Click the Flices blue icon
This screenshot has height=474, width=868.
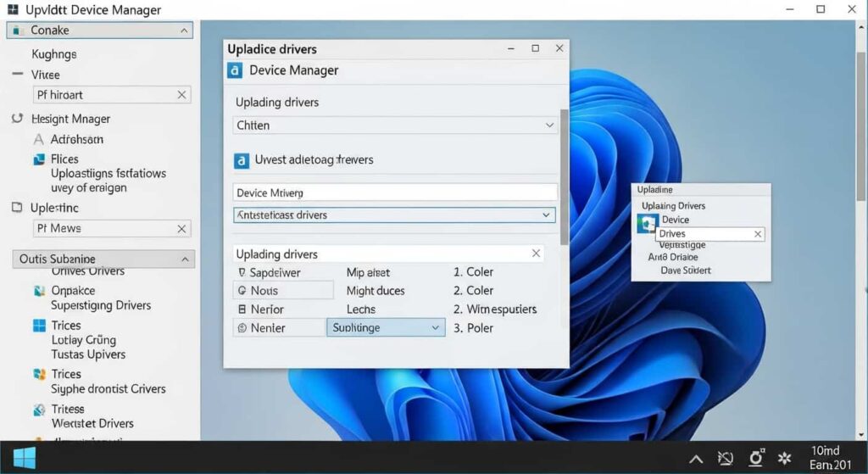(x=39, y=159)
